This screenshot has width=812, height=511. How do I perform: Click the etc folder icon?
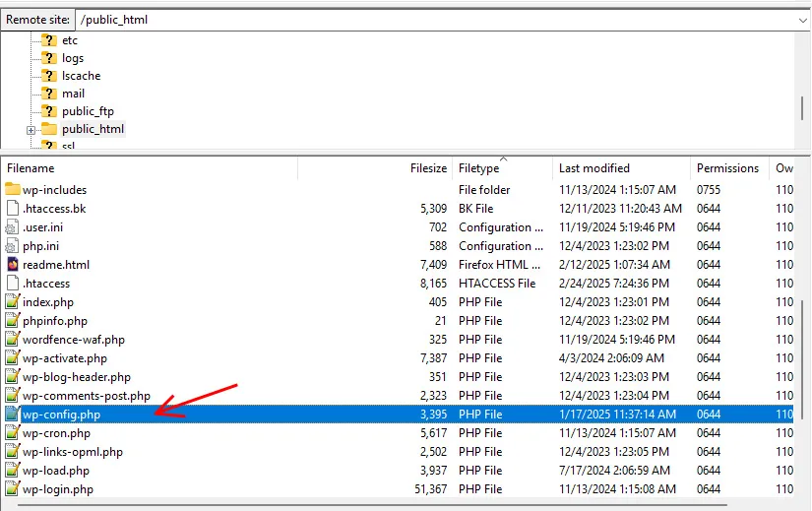coord(49,40)
